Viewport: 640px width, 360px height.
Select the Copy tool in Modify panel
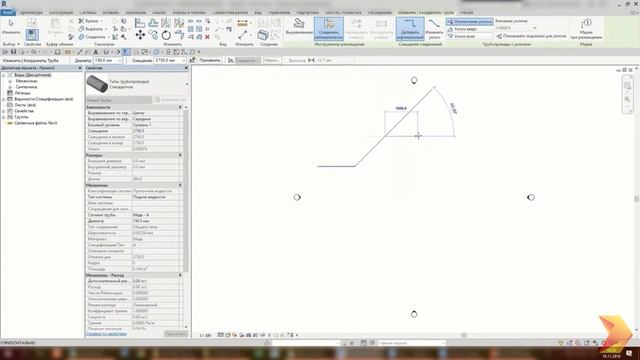coord(153,35)
